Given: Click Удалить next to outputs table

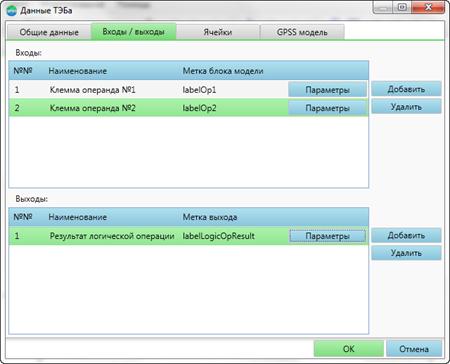Looking at the screenshot, I should tap(406, 253).
